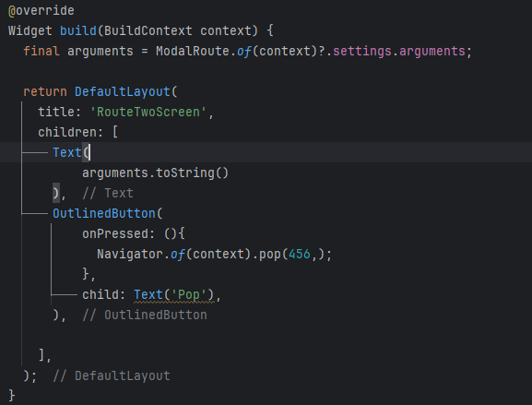The image size is (532, 405).
Task: Click arguments.toString() expression
Action: [x=156, y=173]
